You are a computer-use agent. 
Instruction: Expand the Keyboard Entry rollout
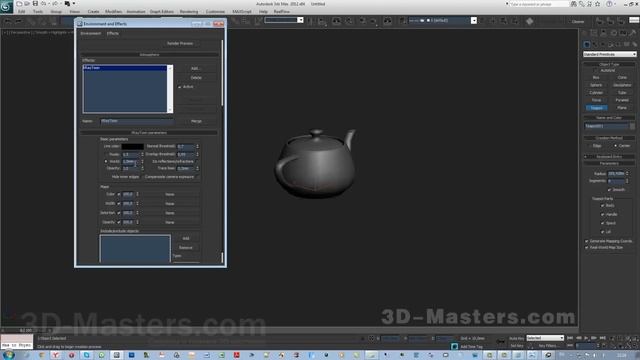(x=609, y=157)
